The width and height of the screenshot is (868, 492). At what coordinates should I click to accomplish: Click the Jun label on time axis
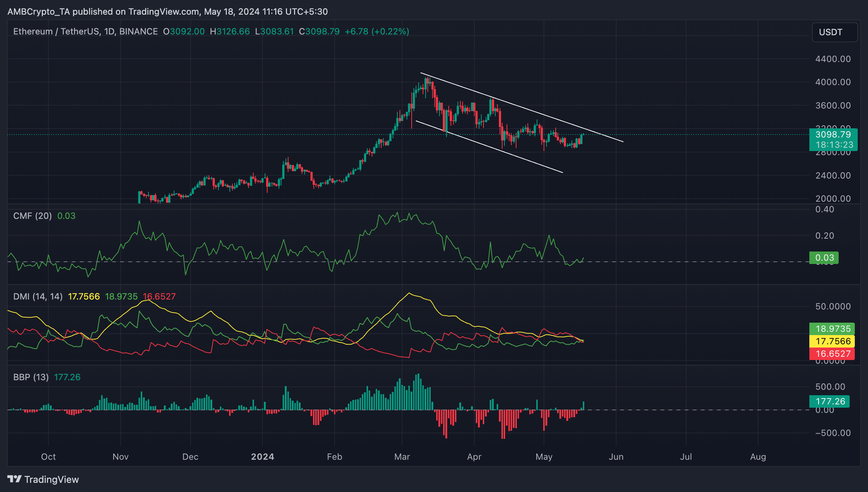[x=616, y=457]
